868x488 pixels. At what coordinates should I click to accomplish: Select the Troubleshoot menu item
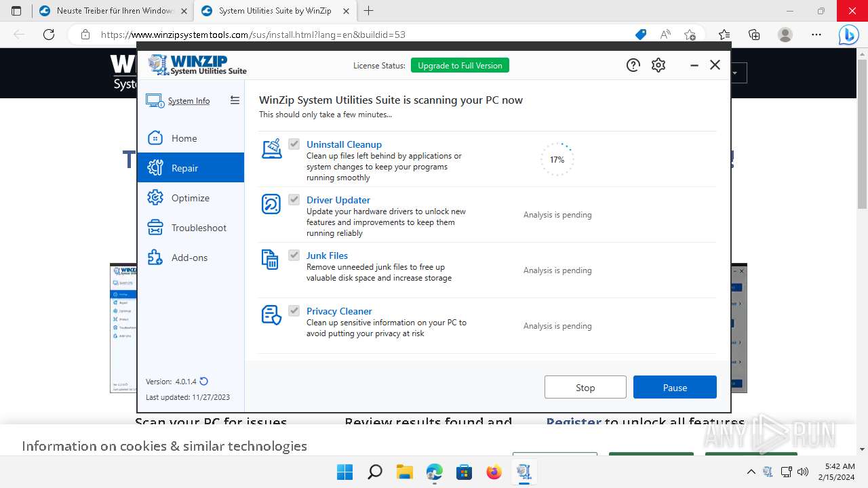click(x=191, y=228)
